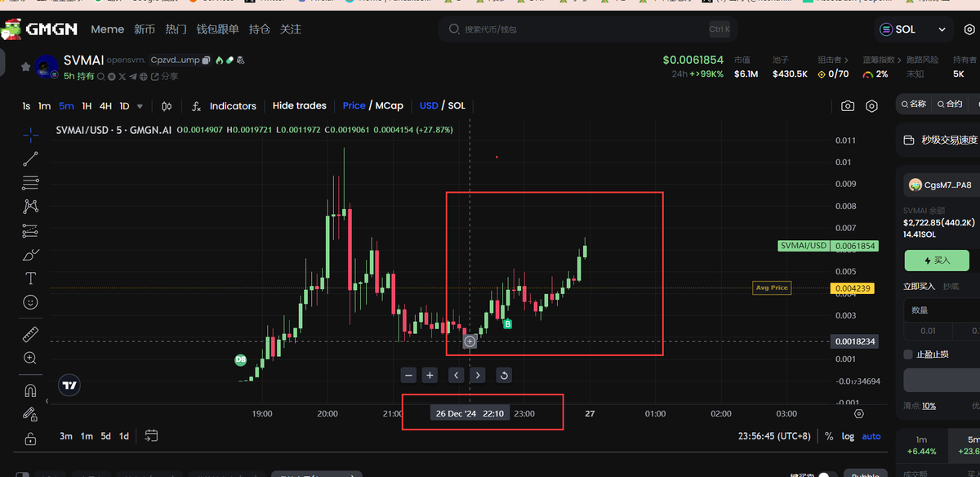Image resolution: width=980 pixels, height=477 pixels.
Task: Select the 1H timeframe
Action: 87,106
